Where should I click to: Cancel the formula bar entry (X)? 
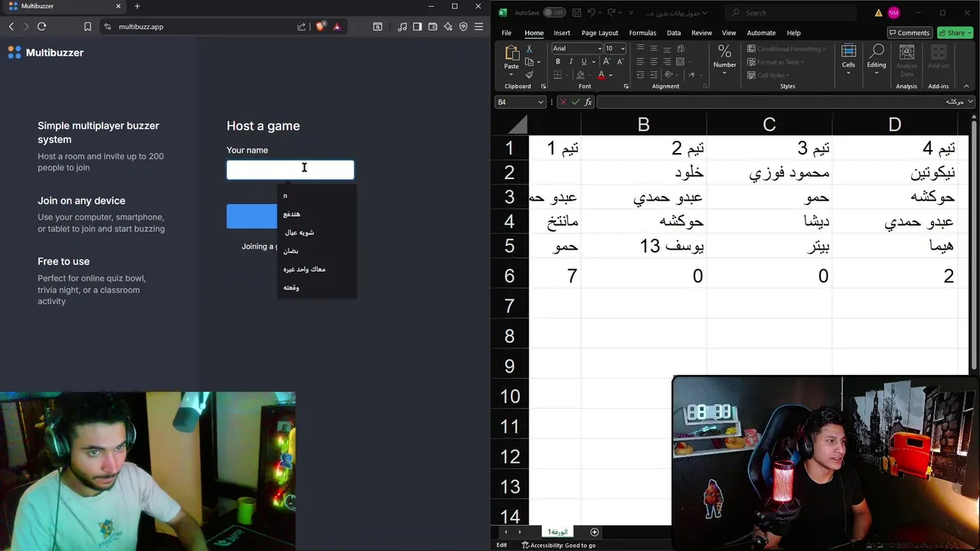(x=563, y=102)
